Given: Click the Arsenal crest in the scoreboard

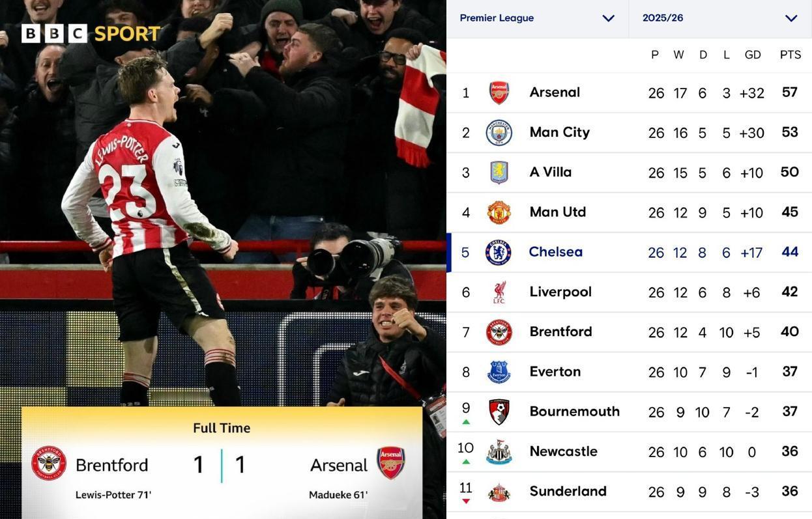Looking at the screenshot, I should point(391,463).
